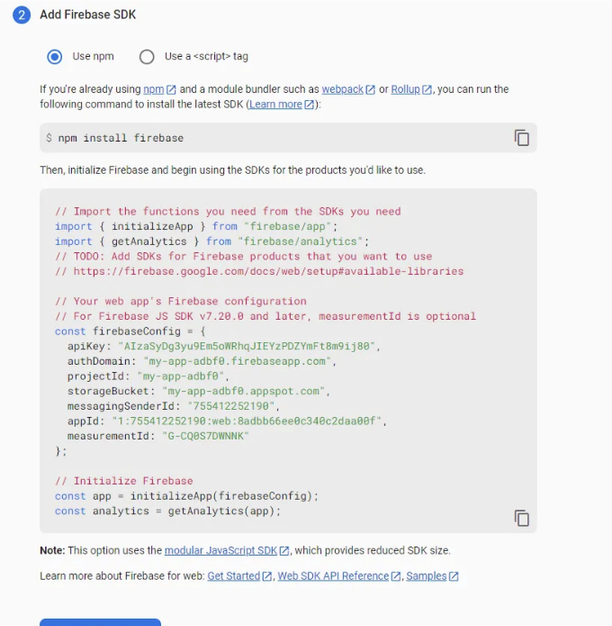This screenshot has width=612, height=626.
Task: Click the storageBucket value "my-app-adbf0.appspot.com"
Action: (x=244, y=391)
